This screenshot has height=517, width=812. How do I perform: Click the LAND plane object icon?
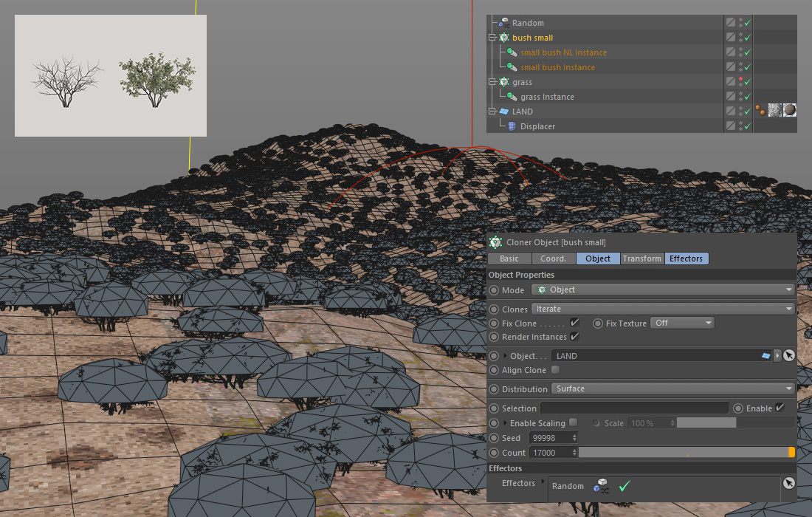[504, 112]
